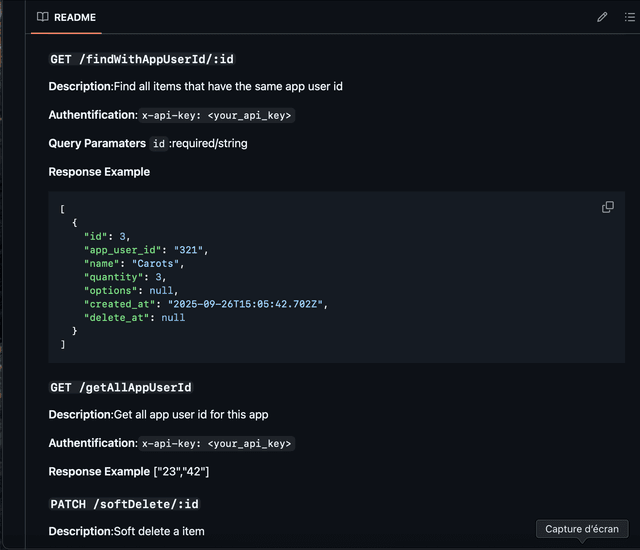
Task: Copy the JSON response code block
Action: [608, 207]
